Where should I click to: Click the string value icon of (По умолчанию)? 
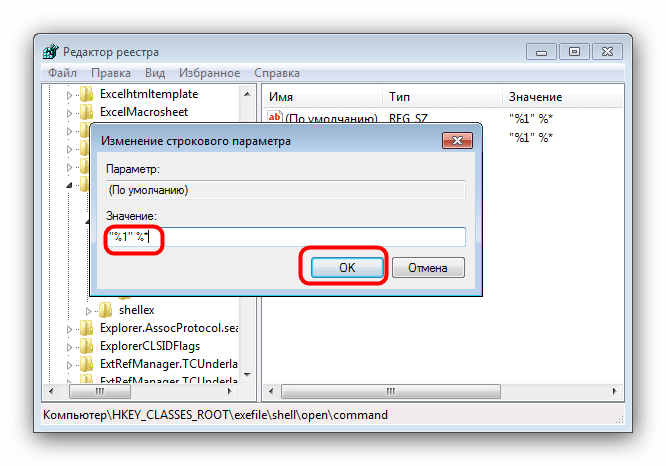(x=274, y=116)
